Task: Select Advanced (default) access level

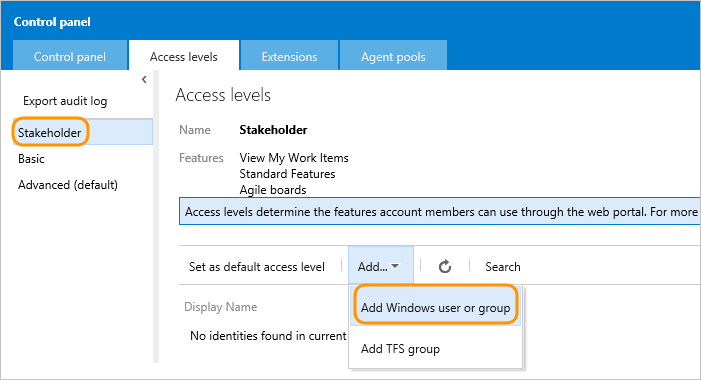Action: click(68, 185)
